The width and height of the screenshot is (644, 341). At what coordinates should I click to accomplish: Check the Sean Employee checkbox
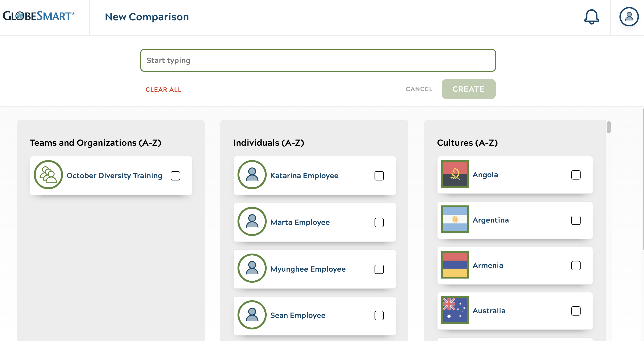[x=379, y=315]
